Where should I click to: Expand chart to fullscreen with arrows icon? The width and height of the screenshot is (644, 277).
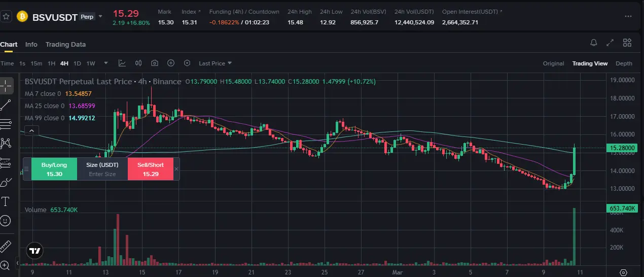coord(611,43)
